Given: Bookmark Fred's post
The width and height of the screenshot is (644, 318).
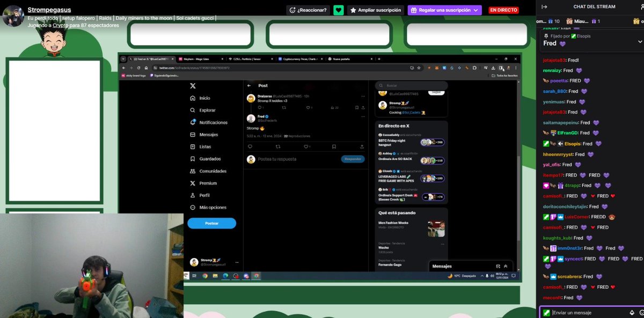Looking at the screenshot, I should pyautogui.click(x=334, y=146).
